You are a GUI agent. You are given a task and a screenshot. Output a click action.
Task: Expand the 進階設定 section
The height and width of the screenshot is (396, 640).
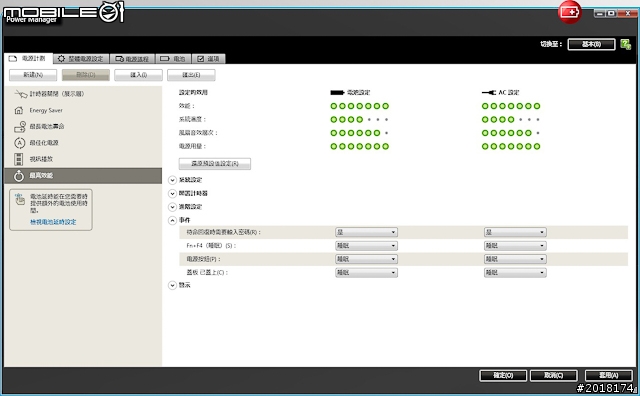click(x=172, y=207)
